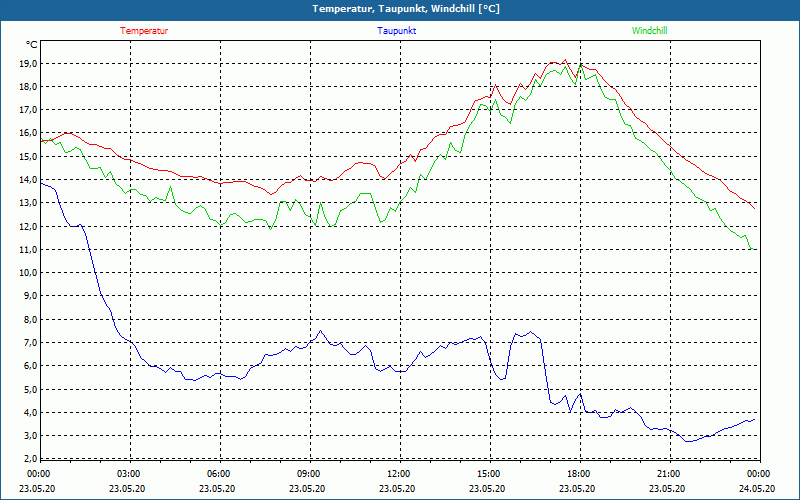Click the red Temperatur legend label
The width and height of the screenshot is (800, 500).
[144, 31]
